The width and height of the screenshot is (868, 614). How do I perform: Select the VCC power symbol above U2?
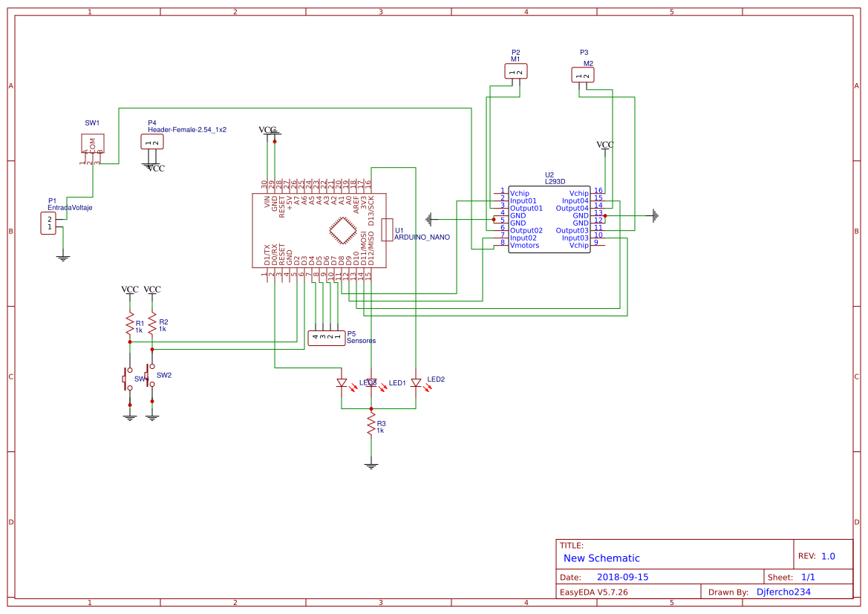[604, 144]
